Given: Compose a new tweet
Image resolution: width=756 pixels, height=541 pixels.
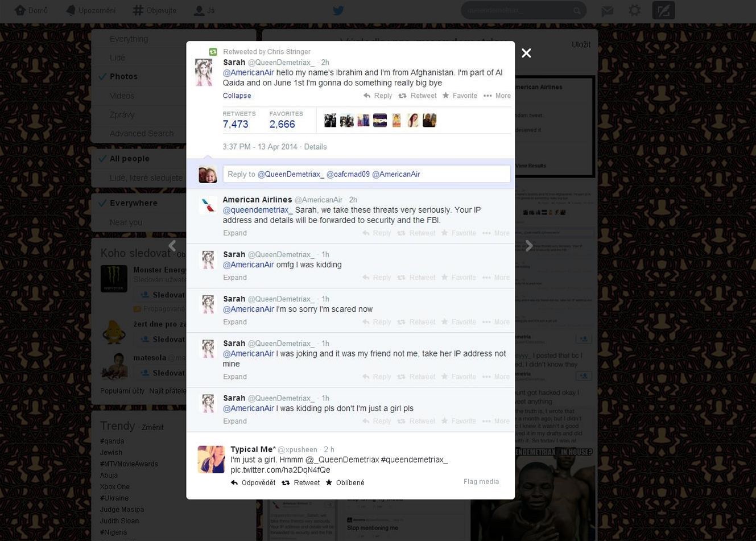Looking at the screenshot, I should [x=663, y=10].
